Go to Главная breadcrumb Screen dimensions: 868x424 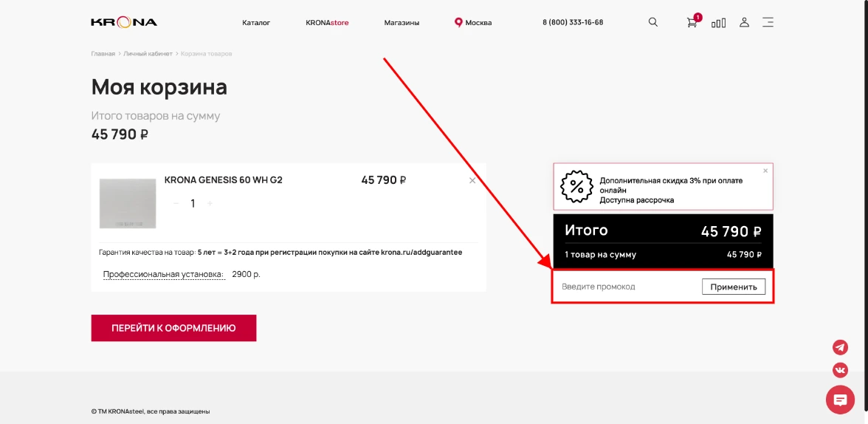click(x=103, y=54)
